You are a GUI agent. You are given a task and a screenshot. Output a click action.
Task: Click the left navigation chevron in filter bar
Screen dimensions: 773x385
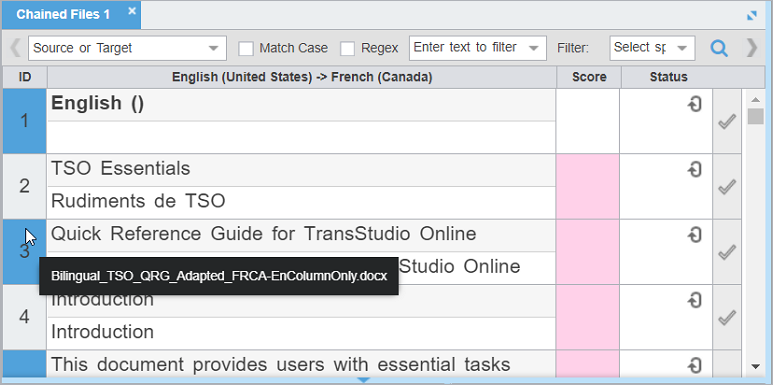pyautogui.click(x=15, y=48)
